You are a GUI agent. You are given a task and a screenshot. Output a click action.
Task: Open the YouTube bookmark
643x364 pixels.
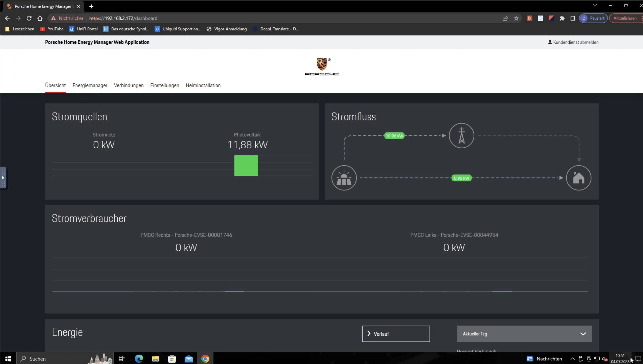pos(52,29)
